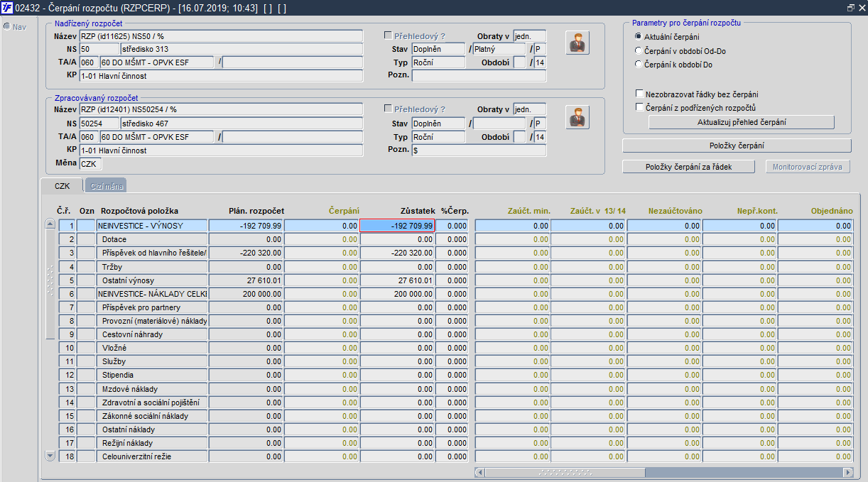Viewport: 868px width, 482px height.
Task: Click Aktualizuj přehled čerpání button
Action: [x=742, y=122]
